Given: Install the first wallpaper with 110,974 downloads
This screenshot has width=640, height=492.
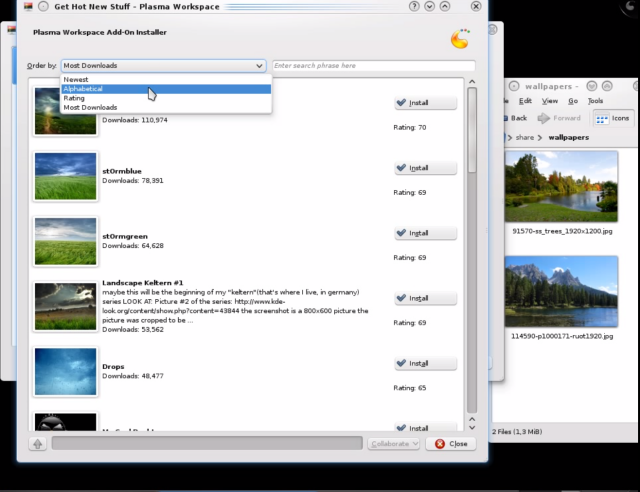Looking at the screenshot, I should click(425, 103).
